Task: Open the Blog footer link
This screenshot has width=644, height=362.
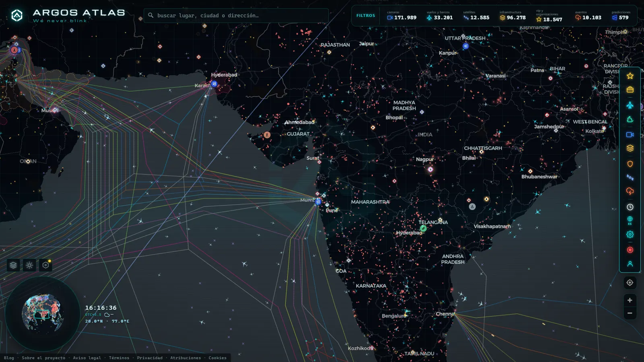Action: point(9,358)
